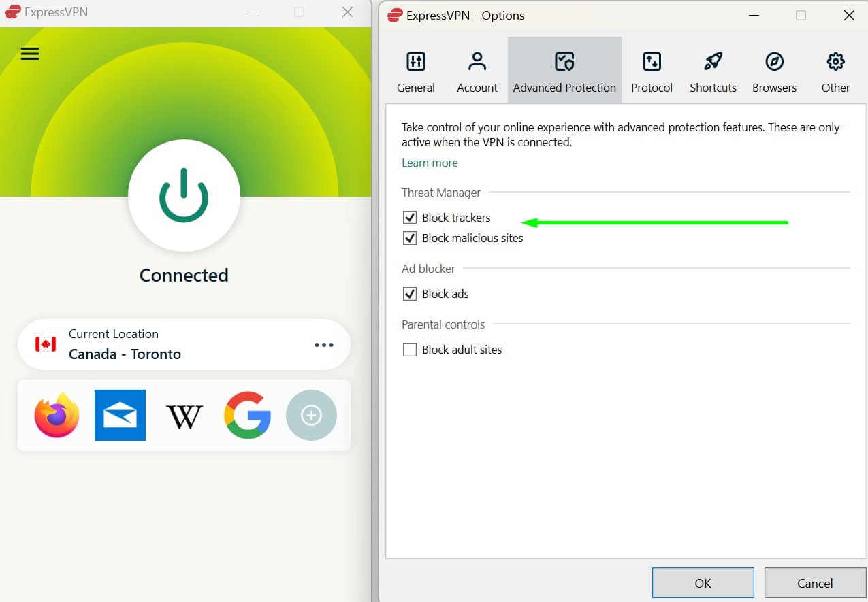Viewport: 868px width, 602px height.
Task: Open the Shortcuts tab
Action: pyautogui.click(x=713, y=71)
